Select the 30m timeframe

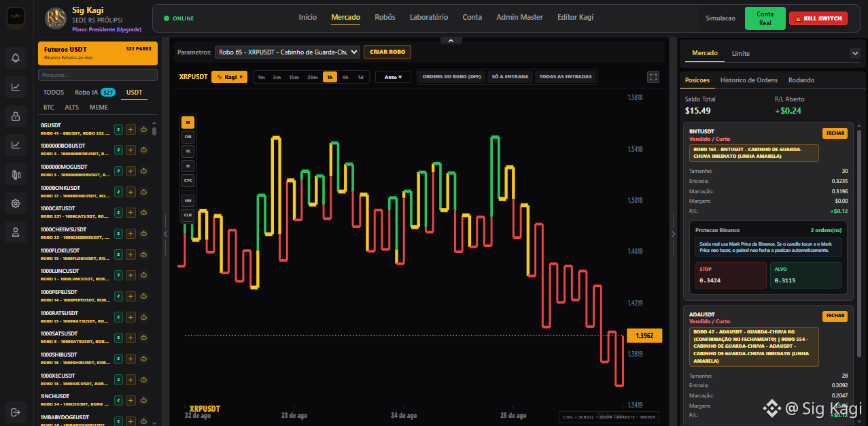coord(312,77)
